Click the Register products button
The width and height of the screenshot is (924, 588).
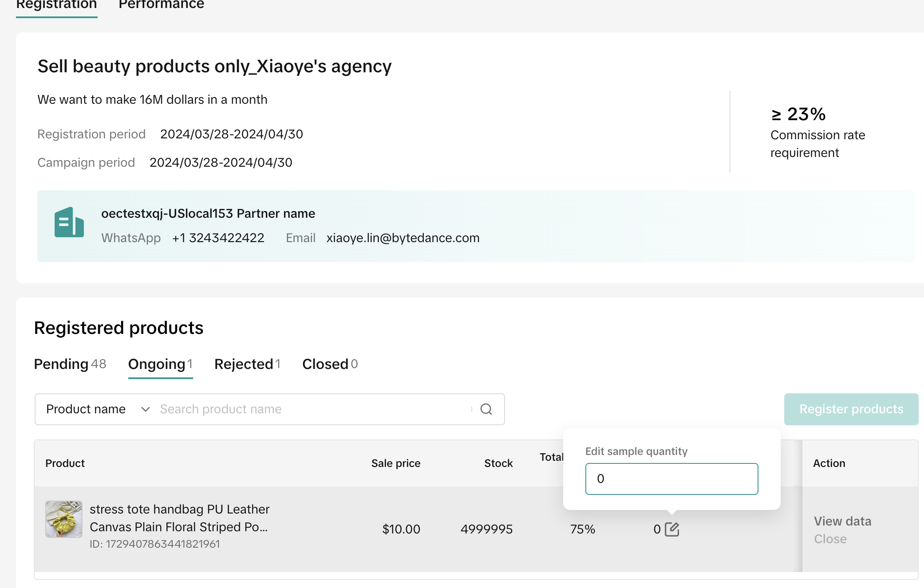[x=851, y=409]
